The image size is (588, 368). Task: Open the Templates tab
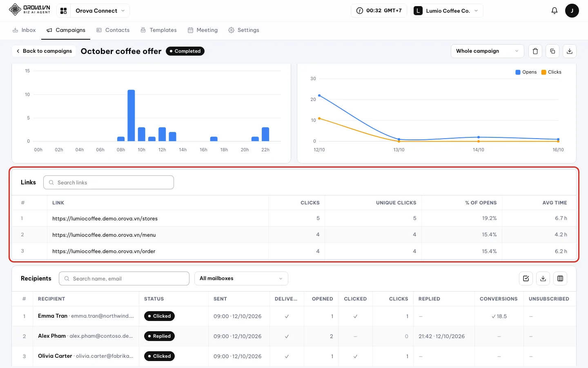tap(159, 30)
